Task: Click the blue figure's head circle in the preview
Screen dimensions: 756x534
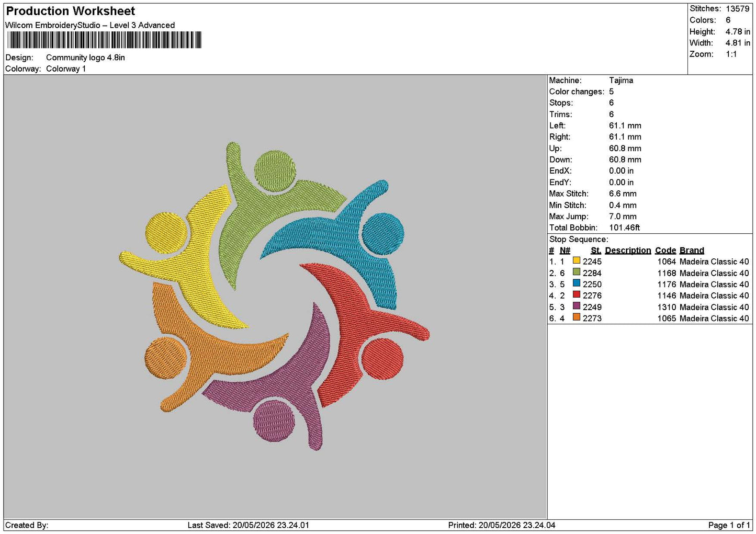Action: (x=383, y=234)
